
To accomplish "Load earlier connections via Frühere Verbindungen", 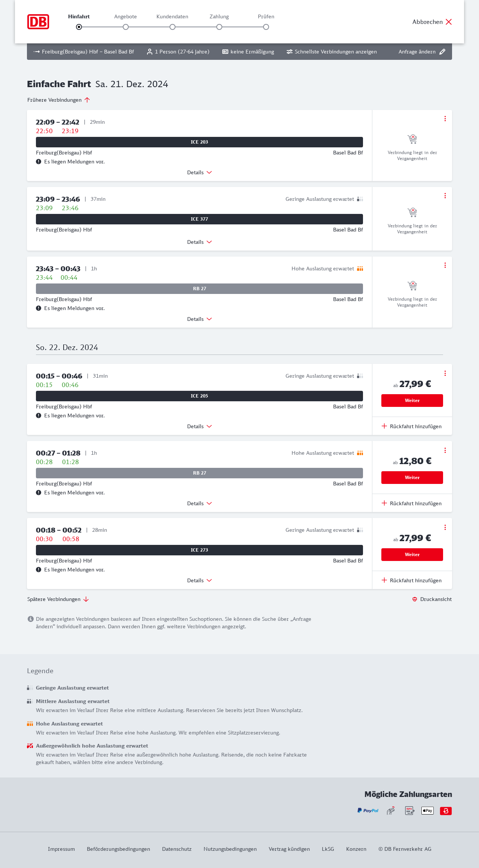I will click(x=59, y=100).
